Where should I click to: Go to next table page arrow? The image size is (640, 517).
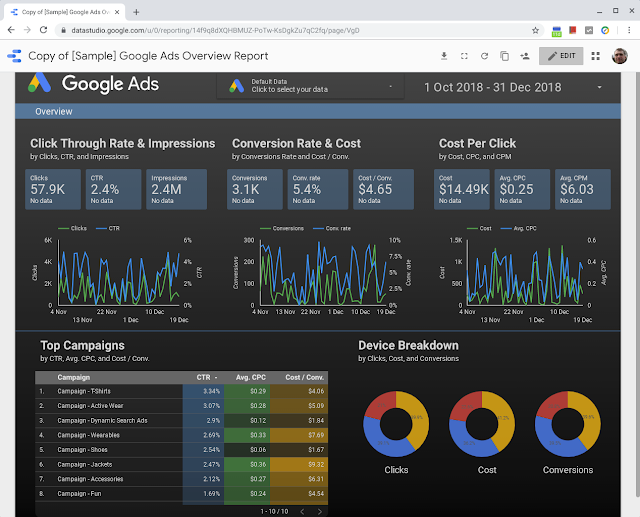click(320, 511)
